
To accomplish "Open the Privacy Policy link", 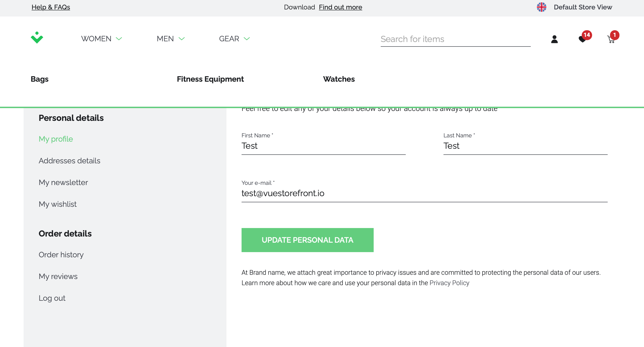I will tap(449, 283).
